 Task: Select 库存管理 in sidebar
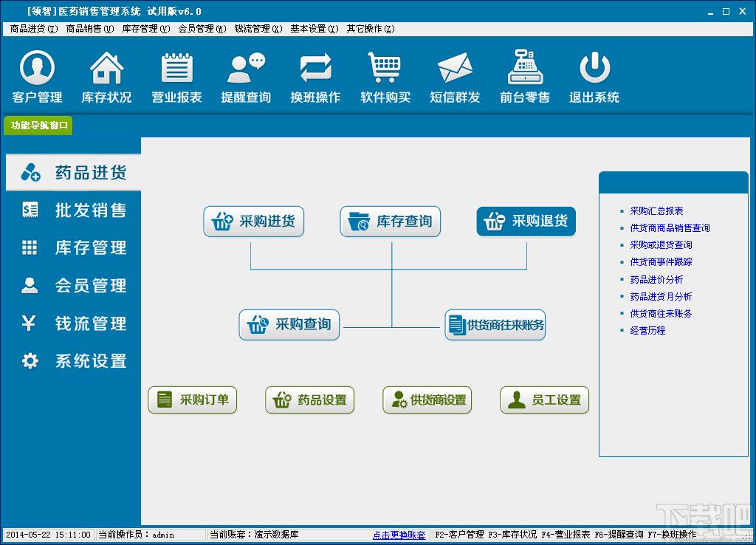73,248
